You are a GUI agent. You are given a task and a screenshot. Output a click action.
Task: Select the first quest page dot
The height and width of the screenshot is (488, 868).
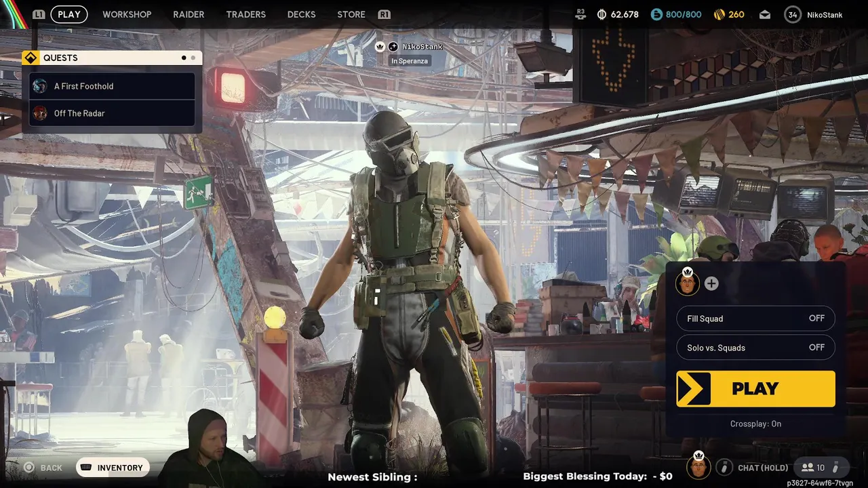click(x=184, y=58)
